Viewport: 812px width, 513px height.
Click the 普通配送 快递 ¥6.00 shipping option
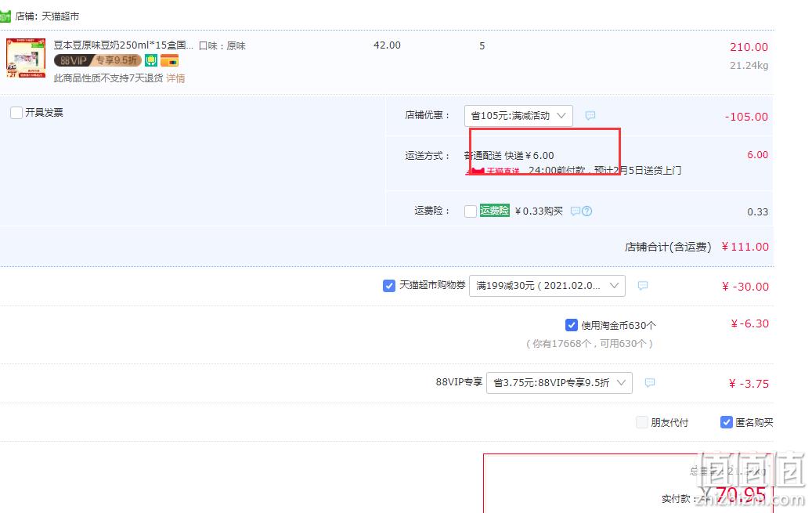[509, 155]
